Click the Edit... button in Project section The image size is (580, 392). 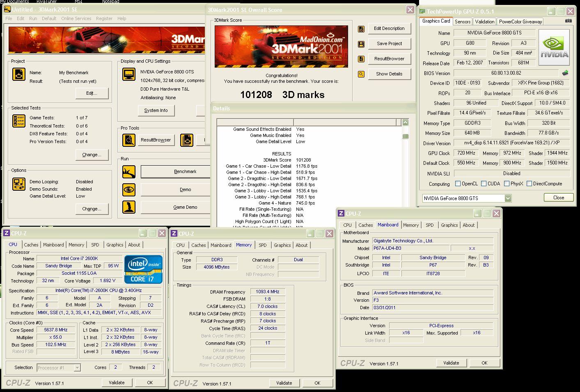click(x=92, y=93)
